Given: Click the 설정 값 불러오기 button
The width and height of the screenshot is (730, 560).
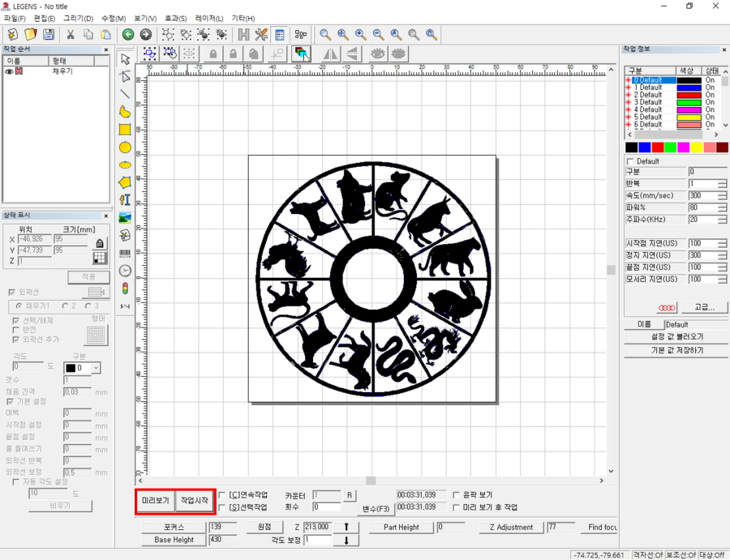Looking at the screenshot, I should 676,337.
